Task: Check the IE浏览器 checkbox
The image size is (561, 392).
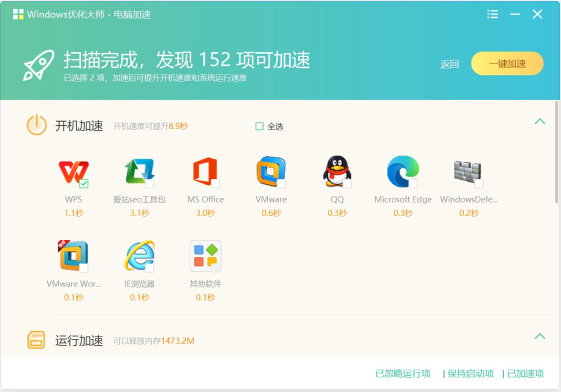Action: point(150,268)
